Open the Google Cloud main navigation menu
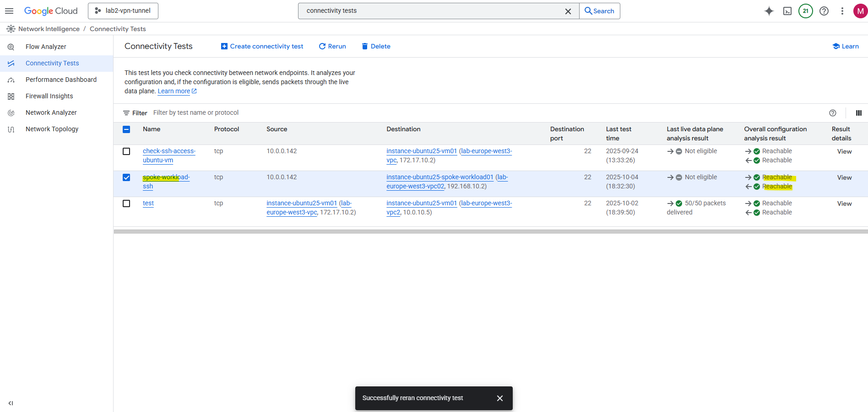Screen dimensions: 868x412 [x=9, y=11]
